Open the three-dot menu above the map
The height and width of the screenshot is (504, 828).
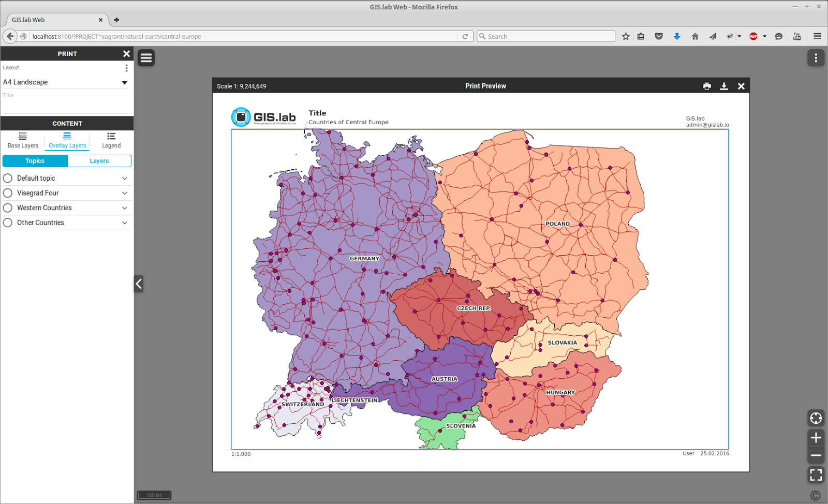pos(816,58)
